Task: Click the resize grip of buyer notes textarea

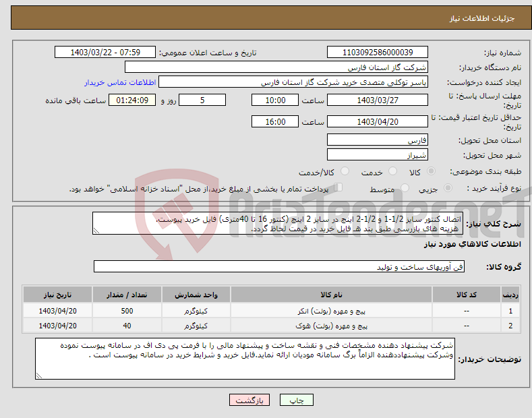Action: [39, 376]
